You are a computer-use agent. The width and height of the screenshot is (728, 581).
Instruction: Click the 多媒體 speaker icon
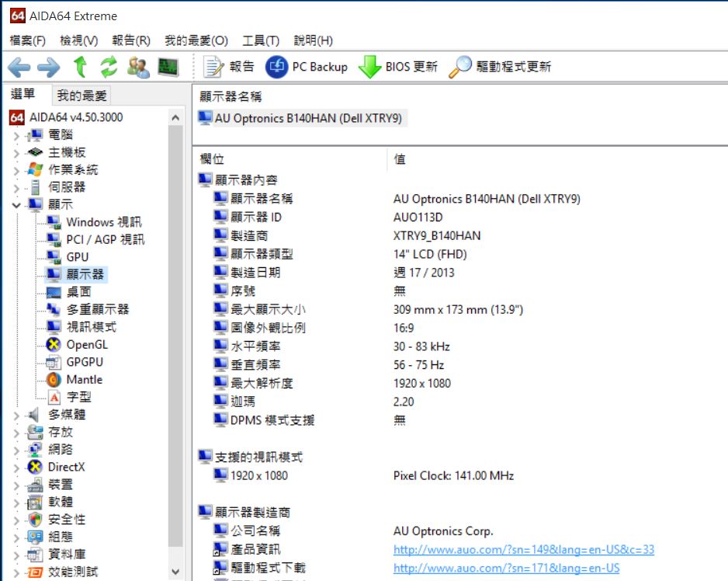coord(34,415)
